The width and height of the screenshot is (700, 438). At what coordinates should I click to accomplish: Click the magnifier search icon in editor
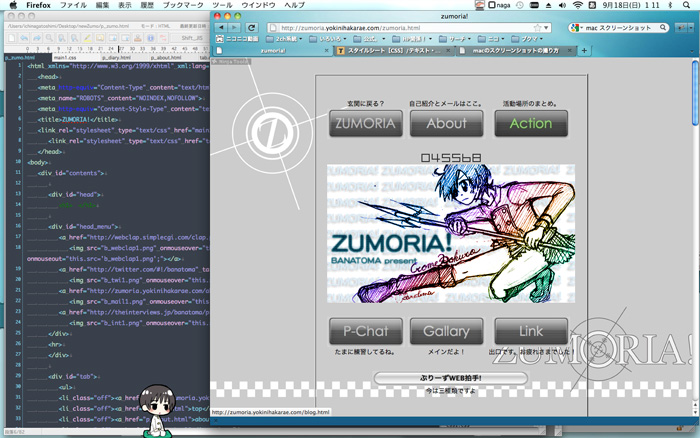click(49, 38)
